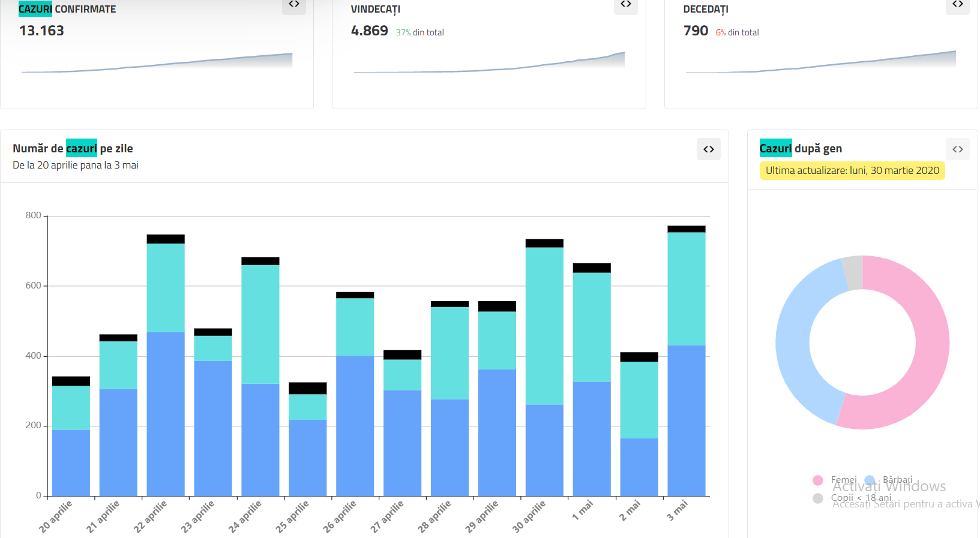
Task: Click the yellow Ultima actualizare date badge
Action: tap(852, 171)
